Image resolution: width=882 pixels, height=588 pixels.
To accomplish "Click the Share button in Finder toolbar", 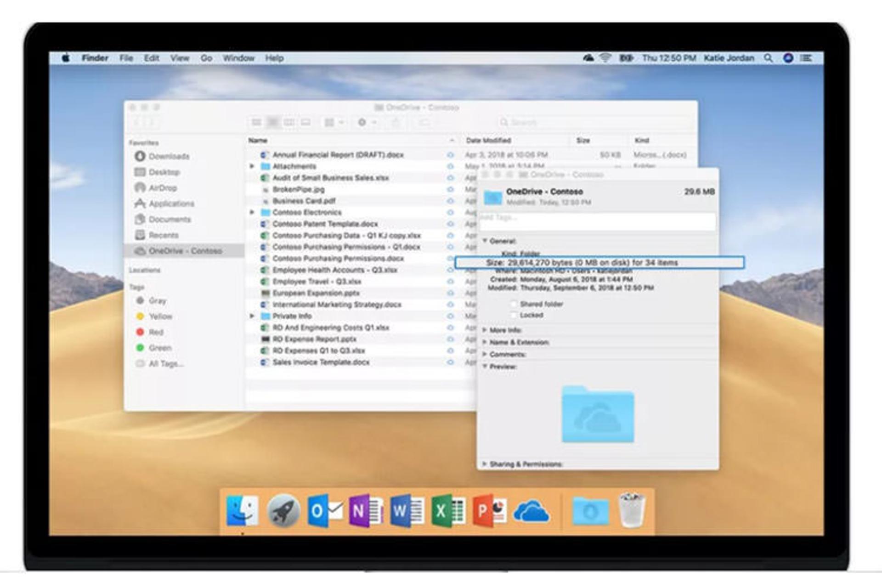I will pyautogui.click(x=396, y=122).
